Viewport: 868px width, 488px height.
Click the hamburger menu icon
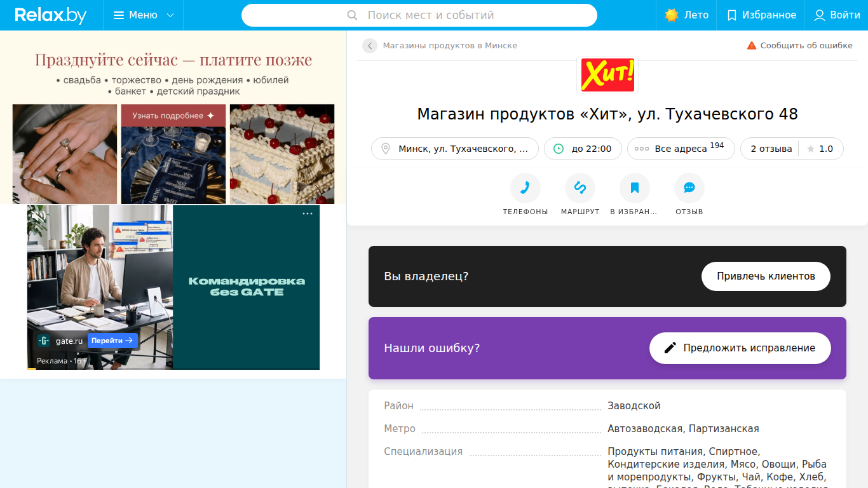pos(119,15)
